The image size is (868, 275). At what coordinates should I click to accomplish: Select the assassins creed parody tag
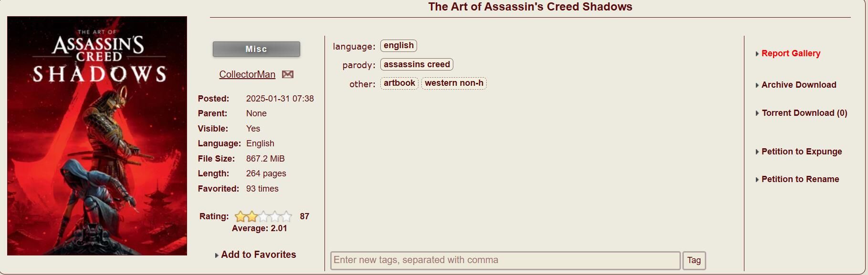pos(417,64)
